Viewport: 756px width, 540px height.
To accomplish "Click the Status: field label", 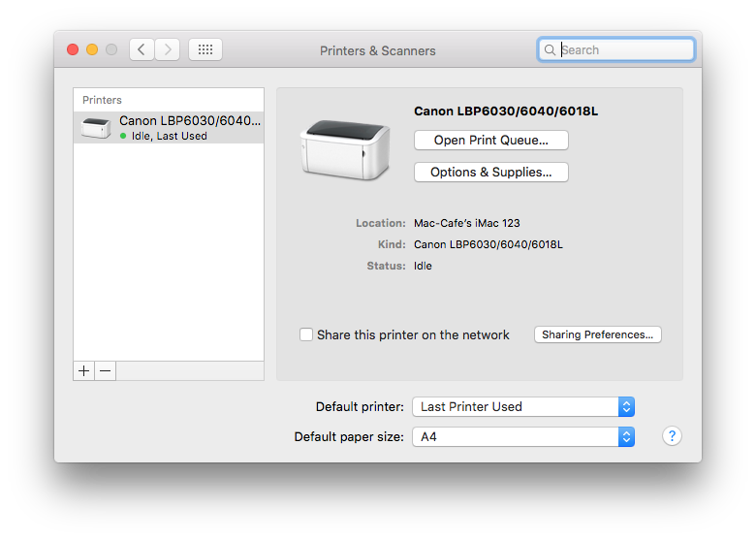I will (386, 266).
